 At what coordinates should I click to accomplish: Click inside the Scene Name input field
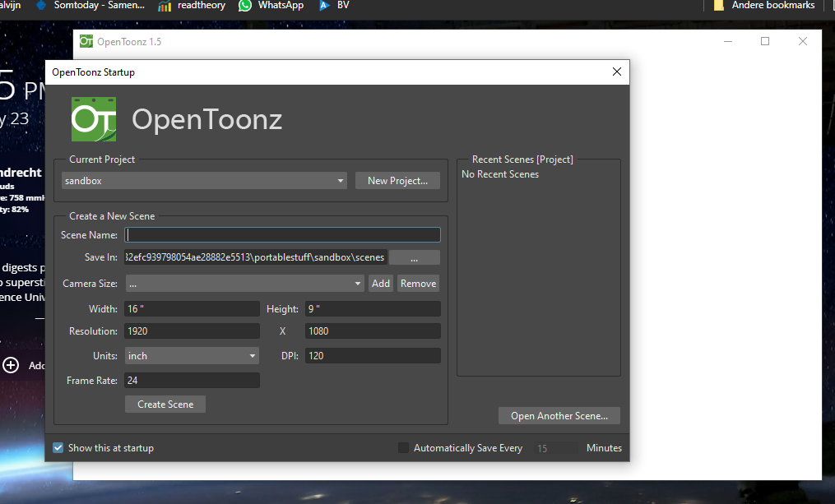click(x=282, y=234)
